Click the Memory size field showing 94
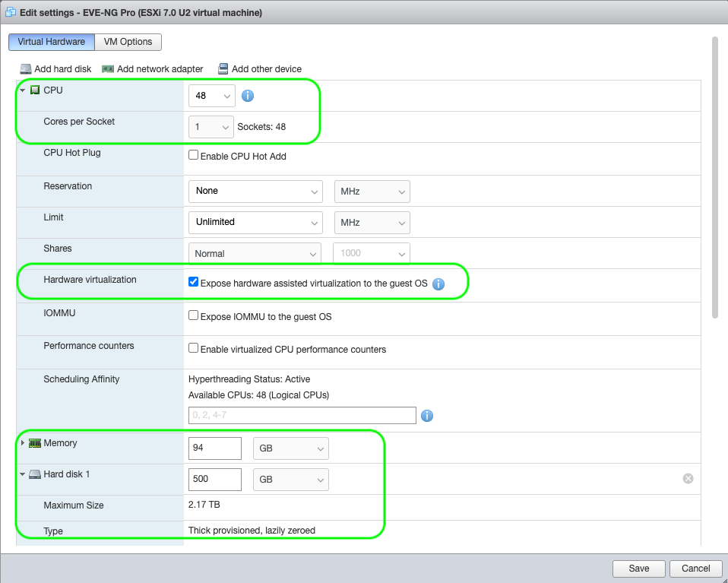Viewport: 728px width, 583px height. pyautogui.click(x=215, y=448)
